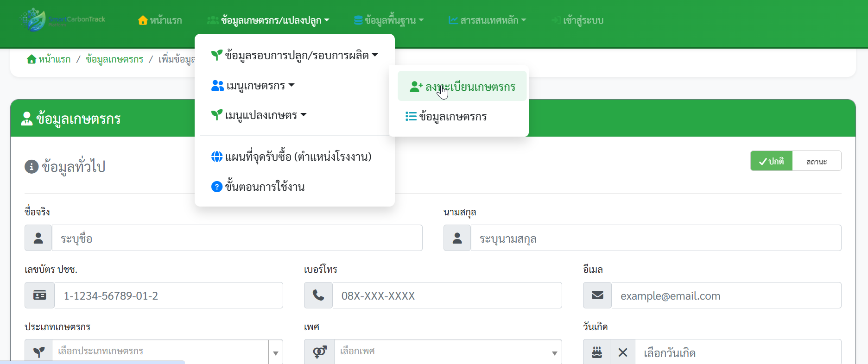Click the gender symbol icon
Viewport: 868px width, 364px height.
[319, 352]
